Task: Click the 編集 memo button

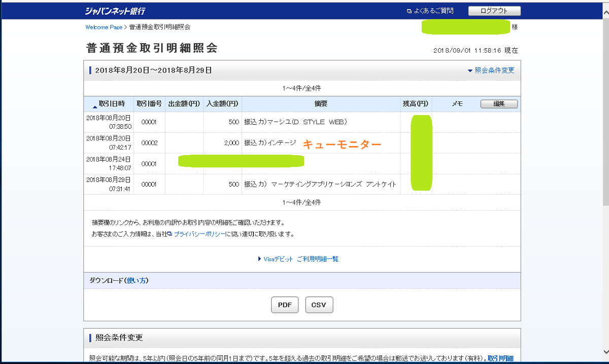Action: point(498,104)
